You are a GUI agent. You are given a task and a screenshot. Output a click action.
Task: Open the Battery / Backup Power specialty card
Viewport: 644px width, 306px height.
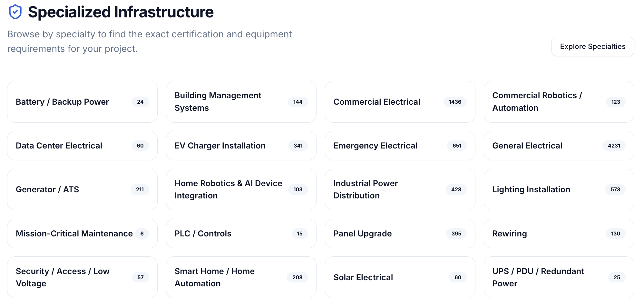[x=82, y=102]
